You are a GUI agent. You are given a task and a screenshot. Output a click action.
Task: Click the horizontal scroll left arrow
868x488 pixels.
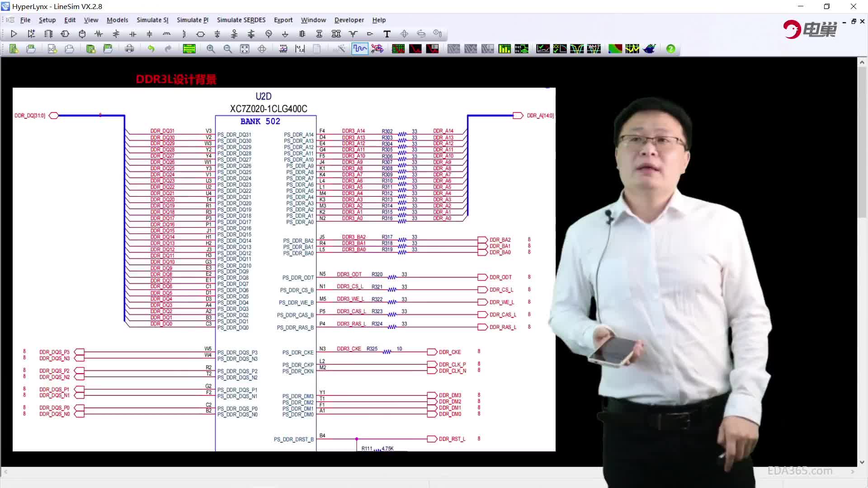5,472
